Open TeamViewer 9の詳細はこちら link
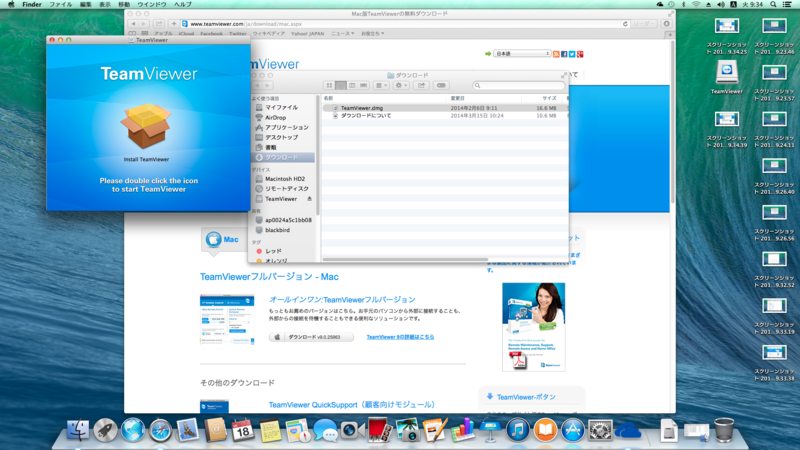 pyautogui.click(x=400, y=337)
